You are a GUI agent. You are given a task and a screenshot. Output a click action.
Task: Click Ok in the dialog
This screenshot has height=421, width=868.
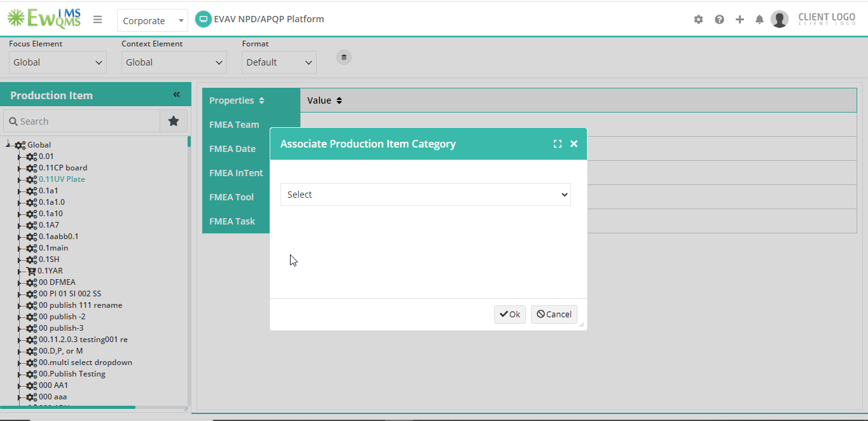point(510,314)
